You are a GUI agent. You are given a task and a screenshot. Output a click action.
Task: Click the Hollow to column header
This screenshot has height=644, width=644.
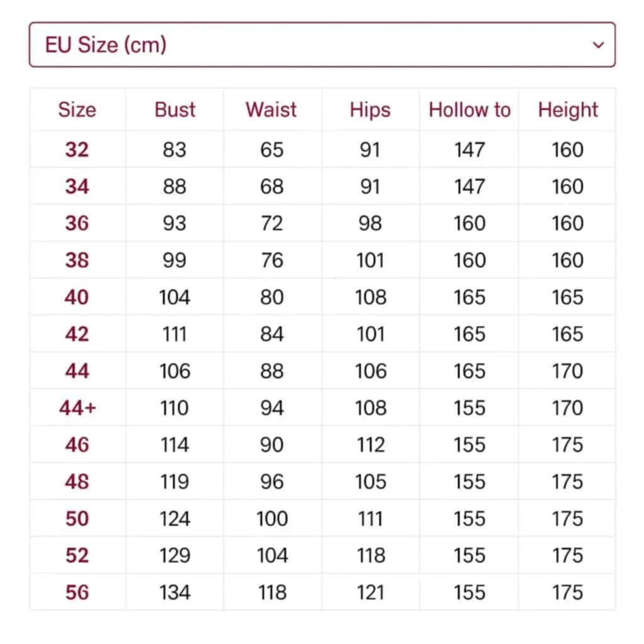coord(469,109)
